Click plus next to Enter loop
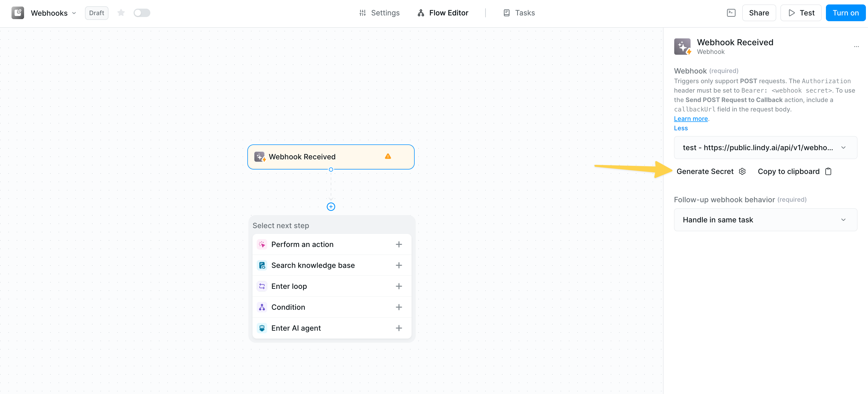Viewport: 868px width, 394px height. click(399, 286)
